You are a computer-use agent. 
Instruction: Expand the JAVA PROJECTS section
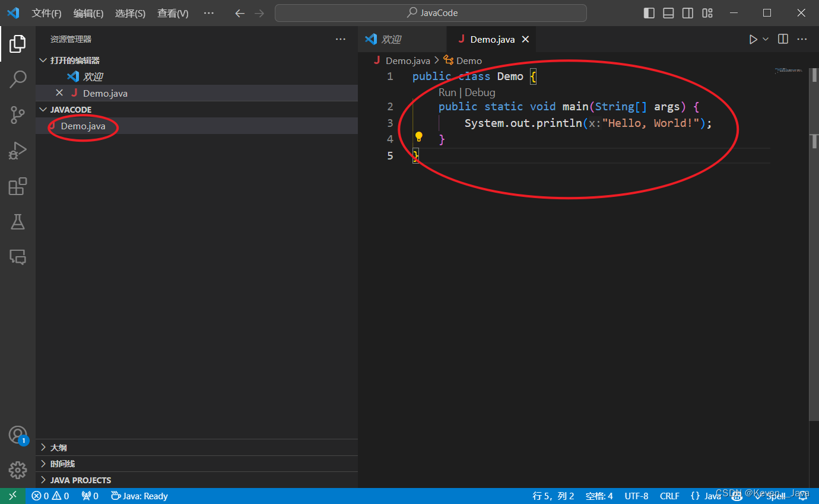coord(196,480)
